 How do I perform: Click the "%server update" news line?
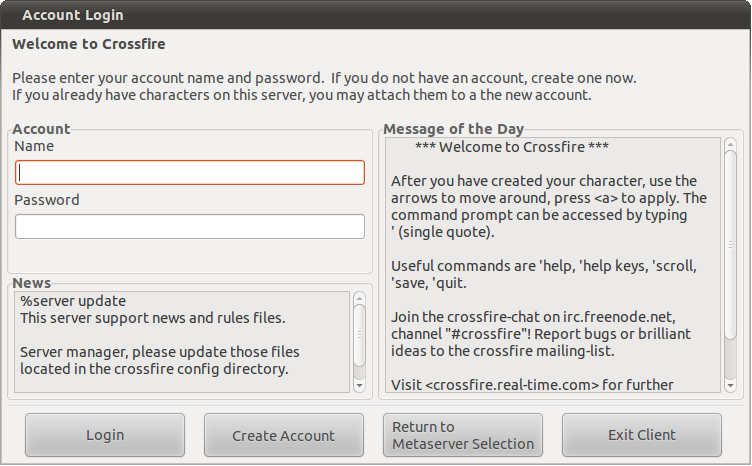pyautogui.click(x=73, y=301)
